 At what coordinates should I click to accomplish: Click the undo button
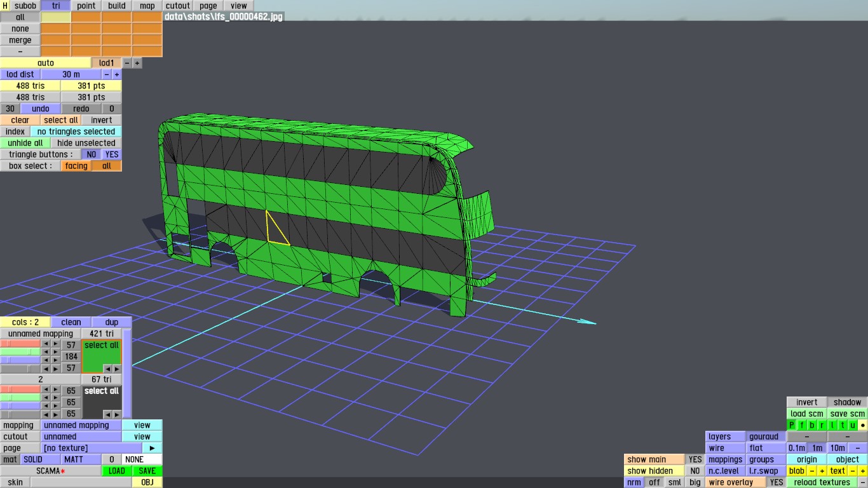(41, 109)
